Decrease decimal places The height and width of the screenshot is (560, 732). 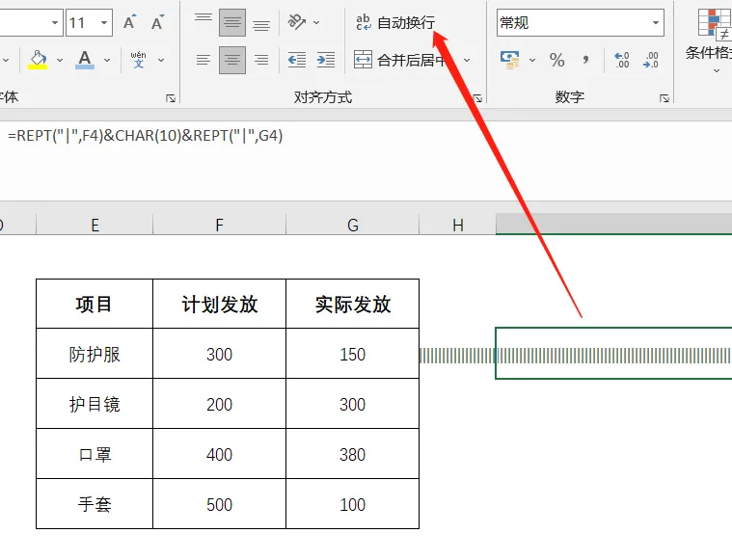[x=651, y=60]
